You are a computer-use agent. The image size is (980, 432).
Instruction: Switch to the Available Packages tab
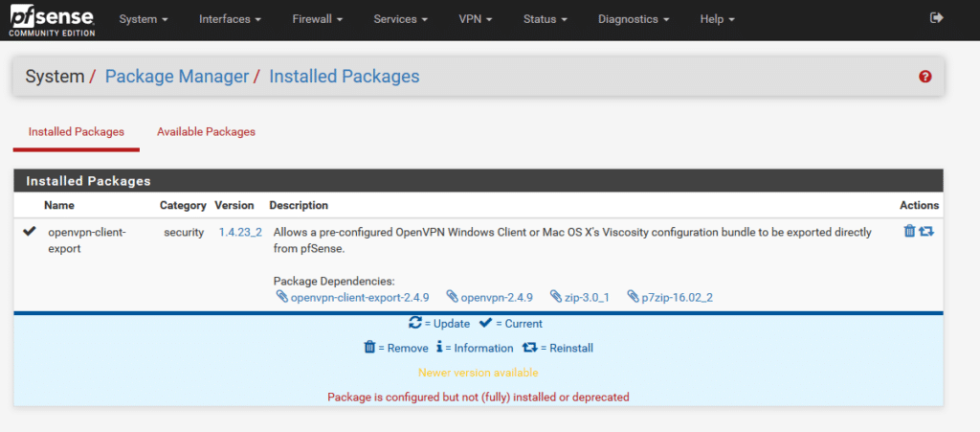(206, 131)
